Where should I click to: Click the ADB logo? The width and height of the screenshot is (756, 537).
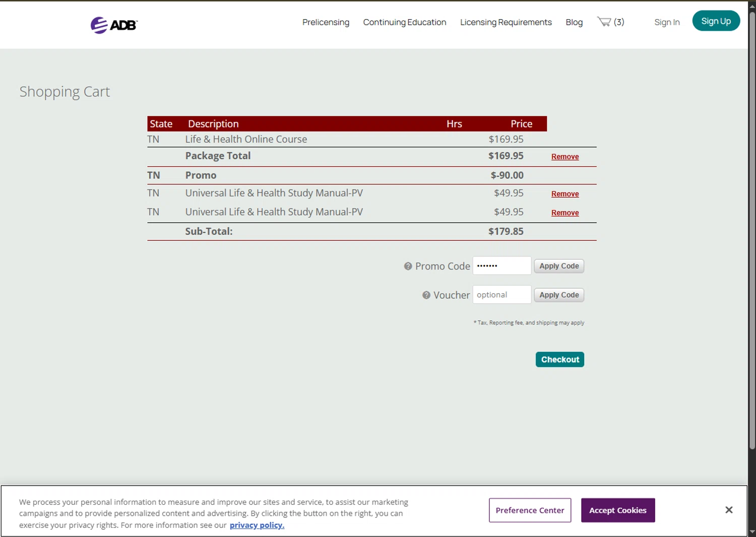[x=114, y=25]
